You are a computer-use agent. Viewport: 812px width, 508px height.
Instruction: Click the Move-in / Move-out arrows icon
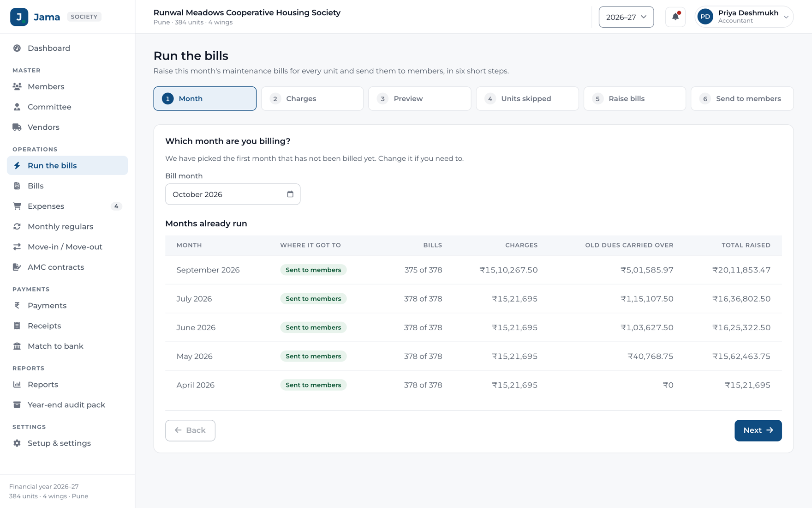pyautogui.click(x=17, y=247)
